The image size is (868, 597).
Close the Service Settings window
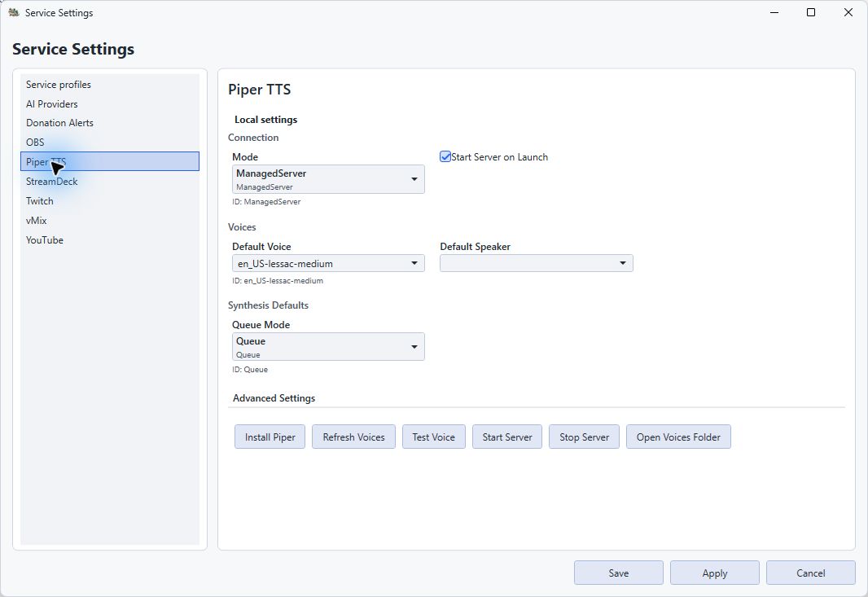pyautogui.click(x=848, y=12)
